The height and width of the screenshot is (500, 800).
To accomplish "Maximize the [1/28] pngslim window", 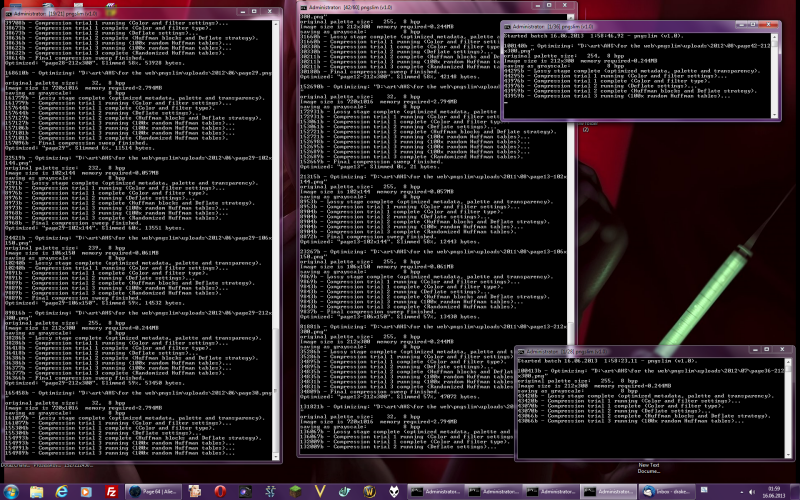I will [x=766, y=349].
